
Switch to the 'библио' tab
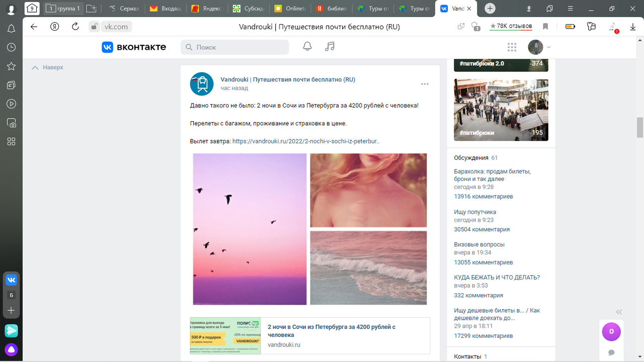pyautogui.click(x=331, y=9)
